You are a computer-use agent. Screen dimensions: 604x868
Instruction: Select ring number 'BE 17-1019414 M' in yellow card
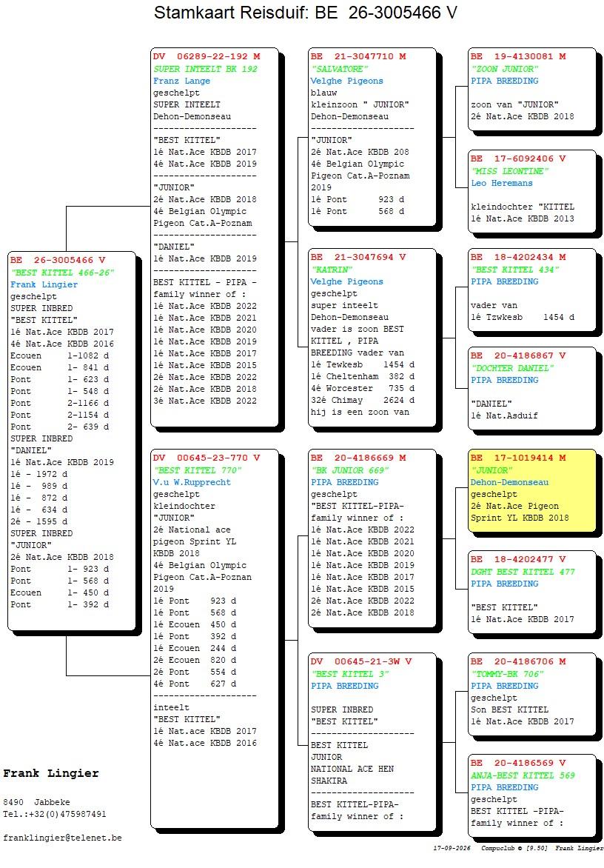point(519,458)
